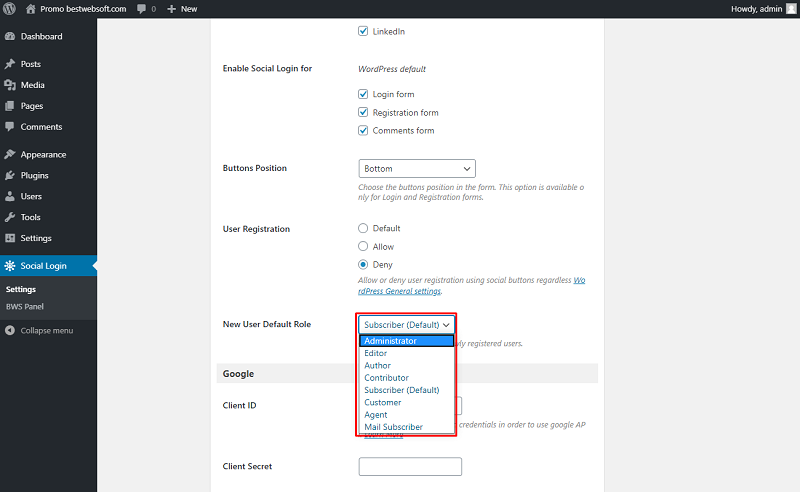Viewport: 800px width, 492px height.
Task: Open the Settings submenu under Social Login
Action: point(21,289)
